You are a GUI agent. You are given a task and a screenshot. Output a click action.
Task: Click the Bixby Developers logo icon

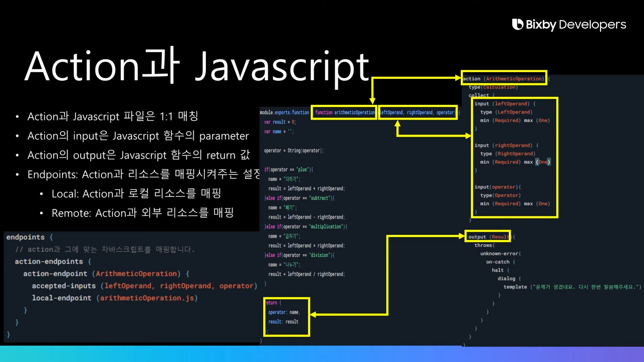(x=517, y=24)
